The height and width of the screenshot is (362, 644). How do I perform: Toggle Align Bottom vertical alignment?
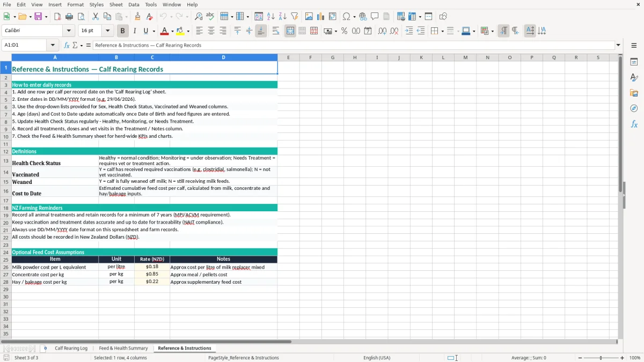point(261,31)
